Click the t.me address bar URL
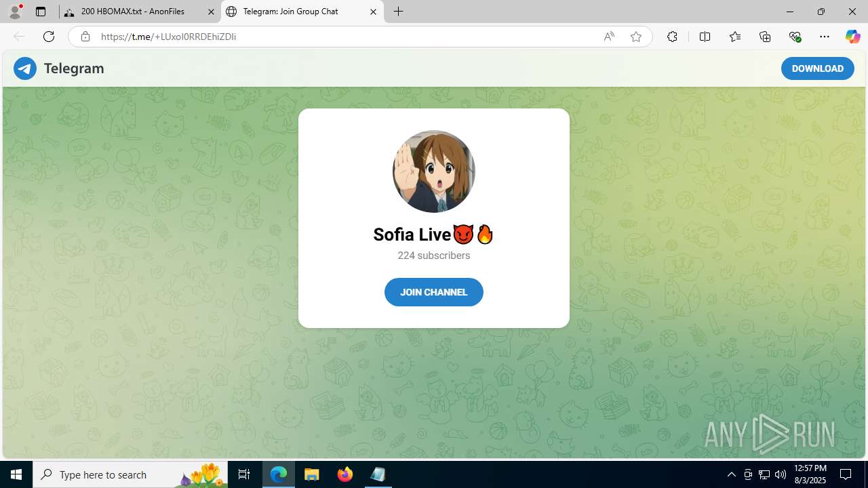This screenshot has height=488, width=868. 168,37
